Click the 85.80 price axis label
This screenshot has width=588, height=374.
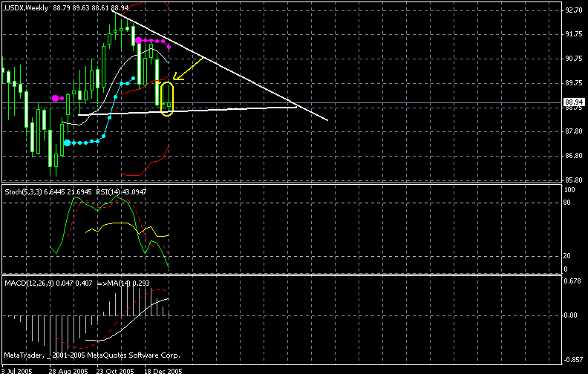574,180
